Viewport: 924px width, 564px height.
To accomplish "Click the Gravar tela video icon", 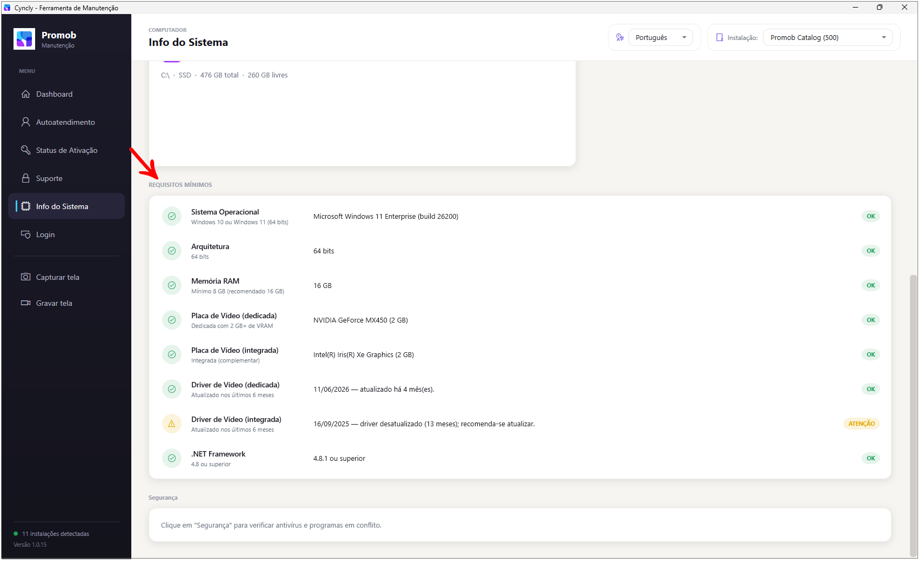I will 25,303.
